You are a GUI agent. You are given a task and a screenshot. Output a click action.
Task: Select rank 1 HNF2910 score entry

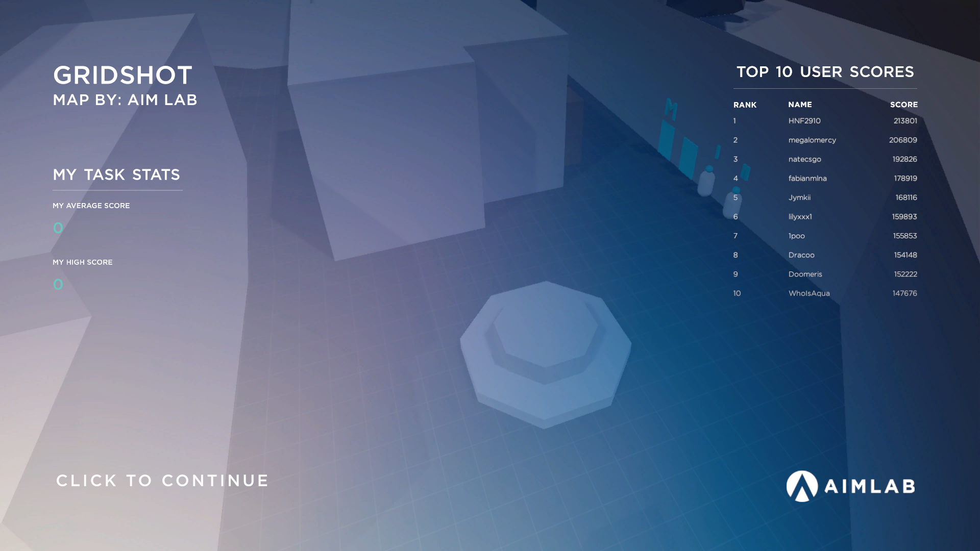click(824, 120)
